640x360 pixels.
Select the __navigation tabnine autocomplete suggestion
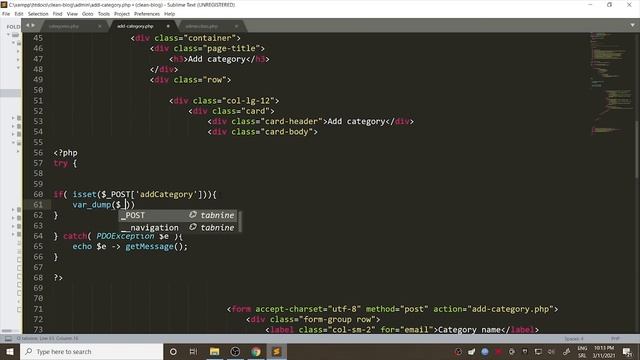[x=178, y=227]
